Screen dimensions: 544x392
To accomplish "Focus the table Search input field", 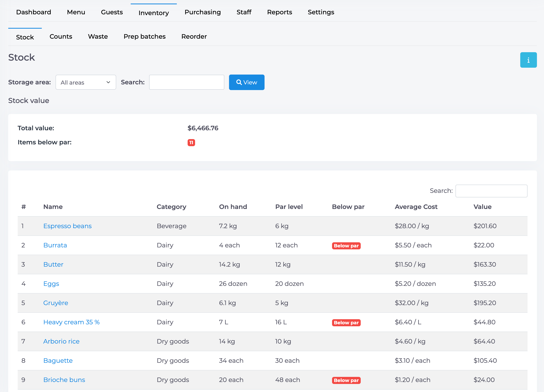I will (491, 191).
